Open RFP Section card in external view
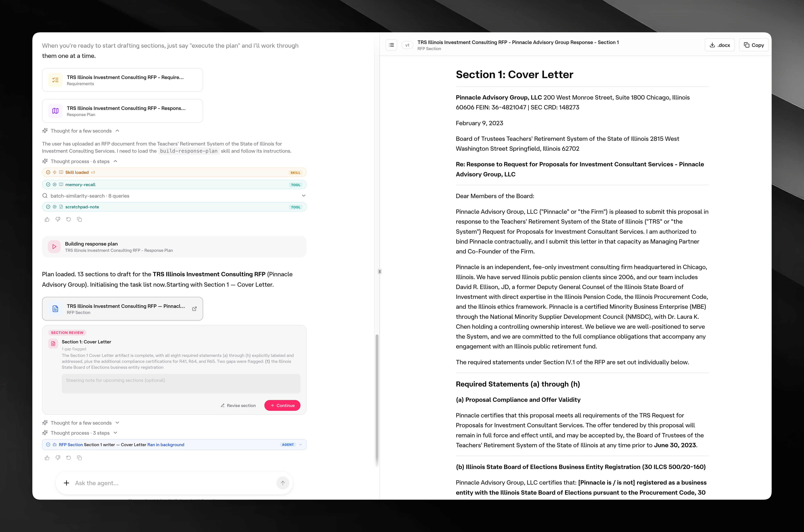 (x=194, y=309)
